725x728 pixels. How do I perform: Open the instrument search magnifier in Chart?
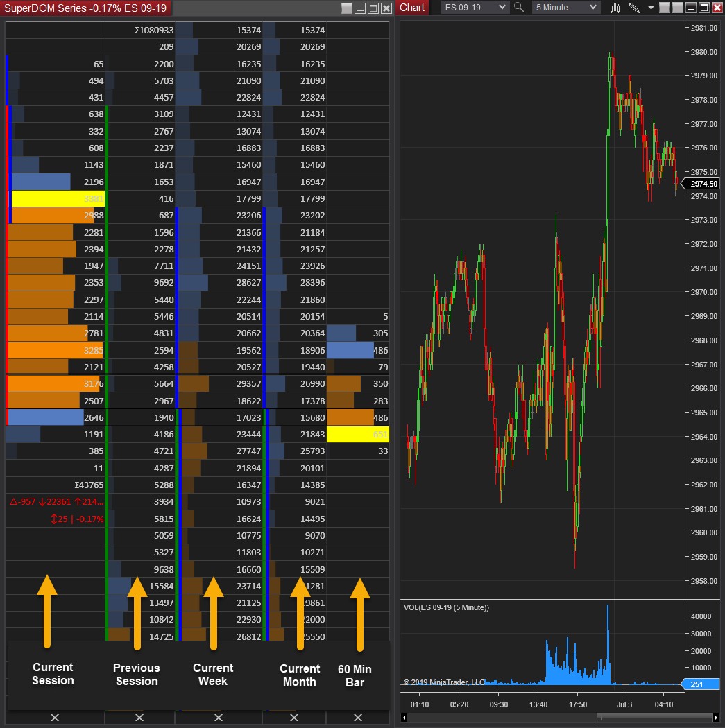click(519, 8)
